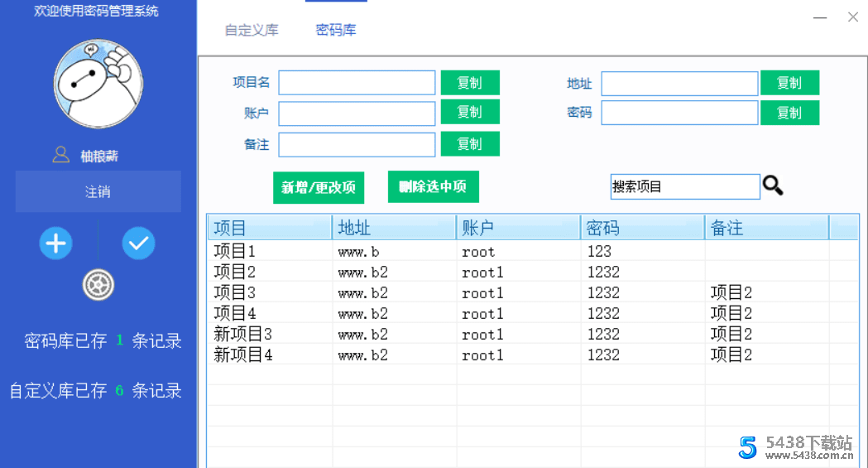The image size is (868, 468).
Task: Copy the 地址 field with 复制
Action: click(x=789, y=83)
